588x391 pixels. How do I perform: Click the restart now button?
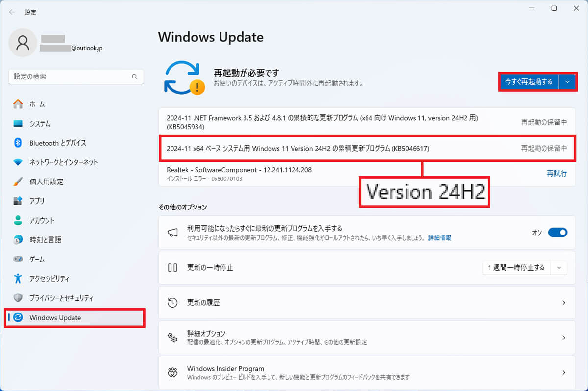click(x=529, y=82)
